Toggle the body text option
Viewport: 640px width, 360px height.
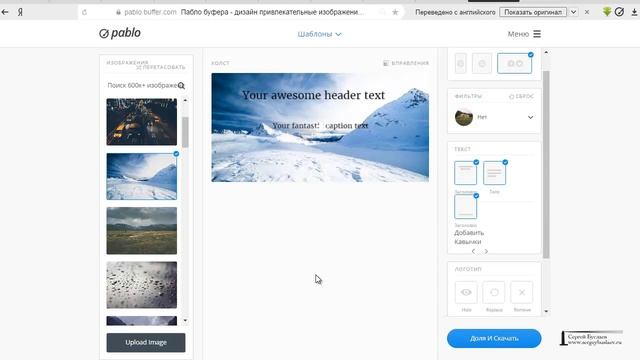point(494,173)
